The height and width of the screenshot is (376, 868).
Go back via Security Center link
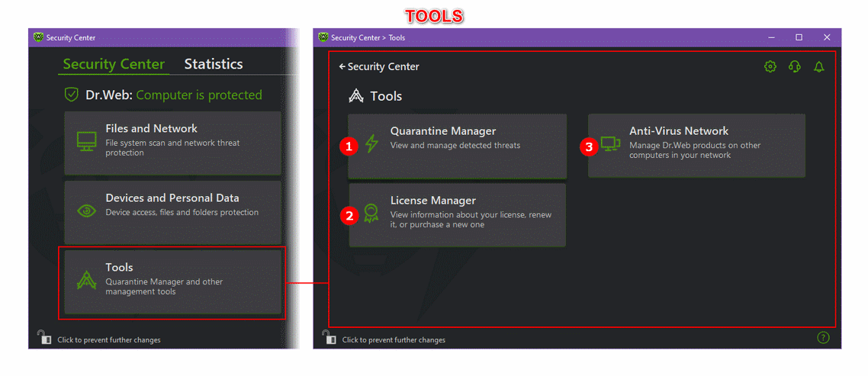(379, 66)
